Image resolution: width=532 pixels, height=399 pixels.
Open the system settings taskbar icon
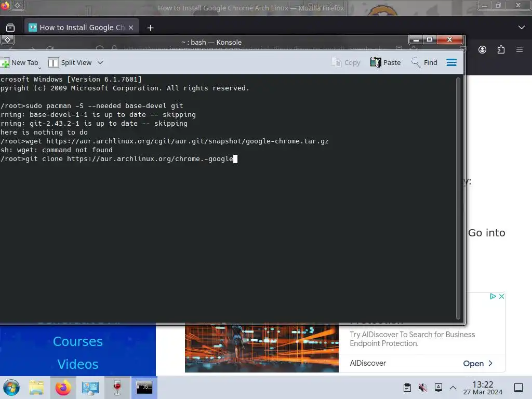tap(90, 388)
